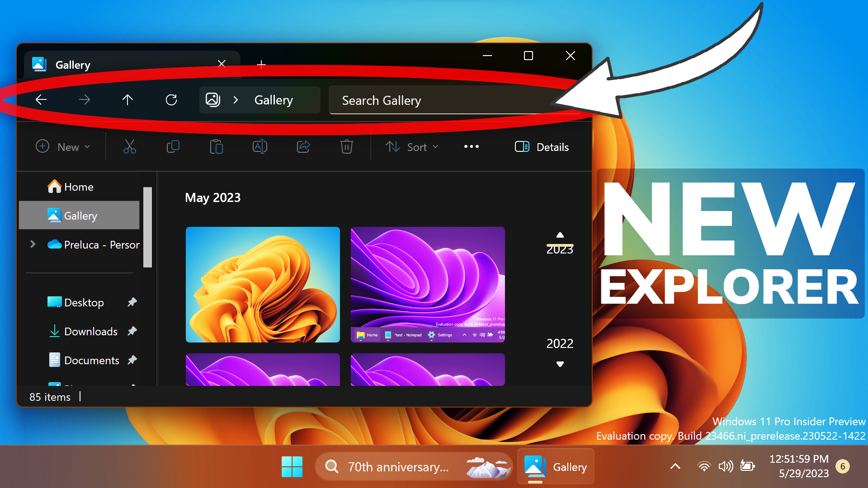Open the Sort options dropdown
This screenshot has height=488, width=868.
[x=412, y=147]
